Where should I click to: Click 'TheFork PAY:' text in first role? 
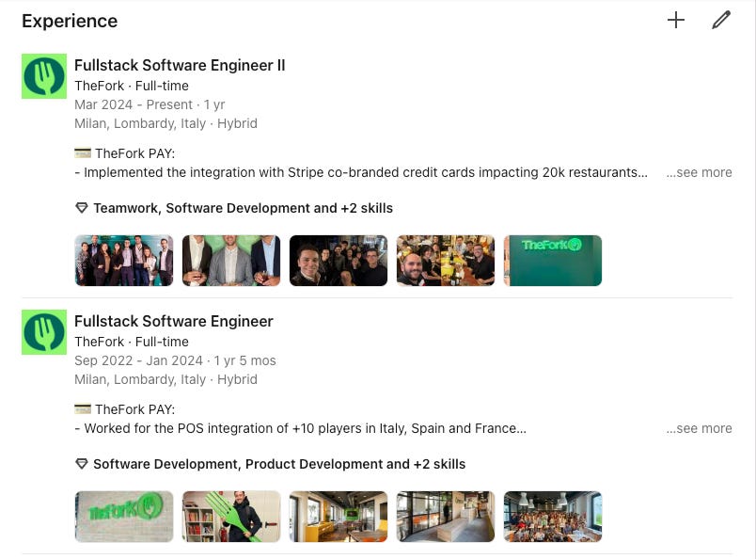pos(135,153)
